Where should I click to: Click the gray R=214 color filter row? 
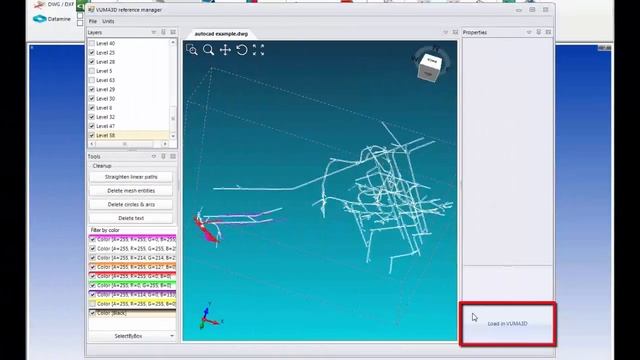(x=132, y=258)
